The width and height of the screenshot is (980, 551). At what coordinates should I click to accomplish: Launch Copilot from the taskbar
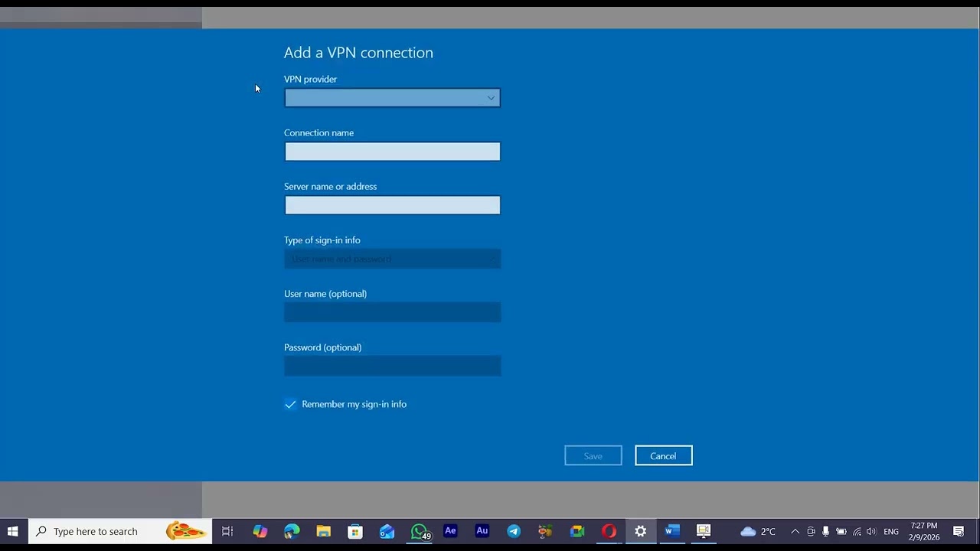pyautogui.click(x=260, y=531)
